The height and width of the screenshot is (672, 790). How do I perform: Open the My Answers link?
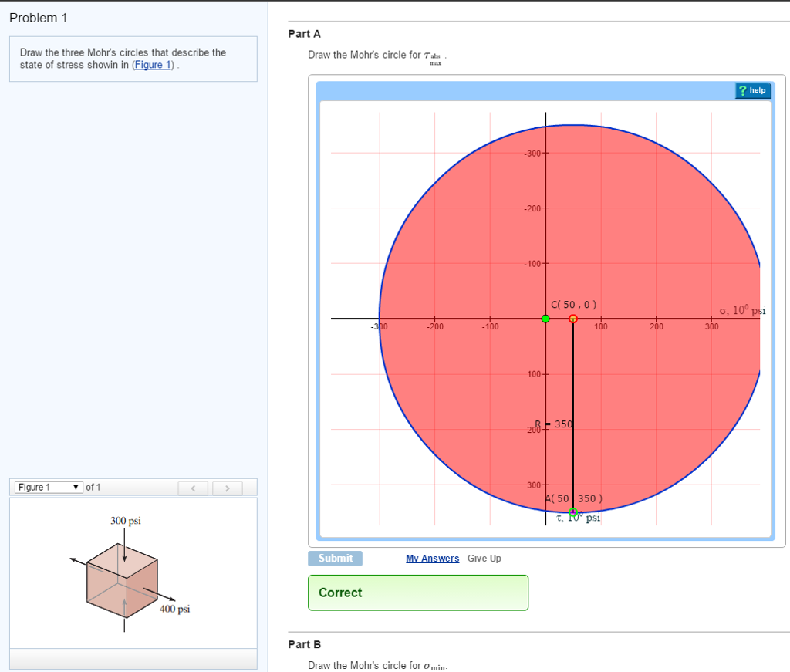(x=432, y=558)
